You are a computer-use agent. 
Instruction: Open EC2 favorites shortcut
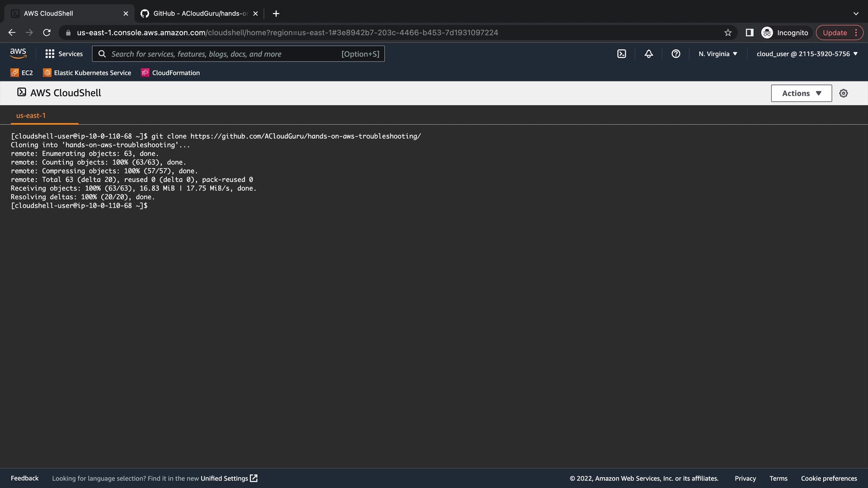tap(22, 73)
